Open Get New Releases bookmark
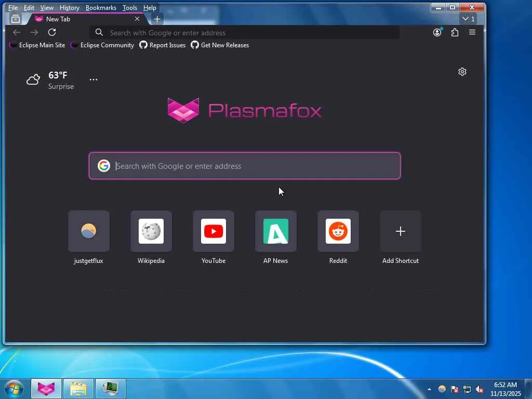This screenshot has height=399, width=532. 220,45
